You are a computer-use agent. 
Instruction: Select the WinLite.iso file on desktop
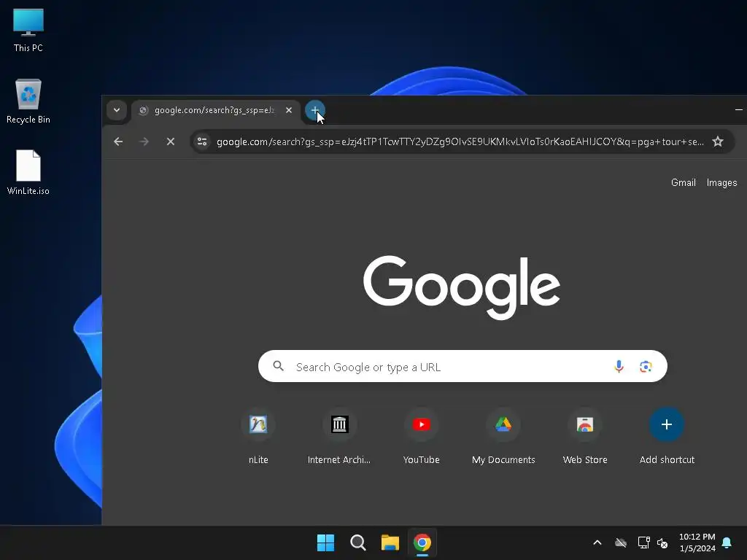[x=28, y=172]
